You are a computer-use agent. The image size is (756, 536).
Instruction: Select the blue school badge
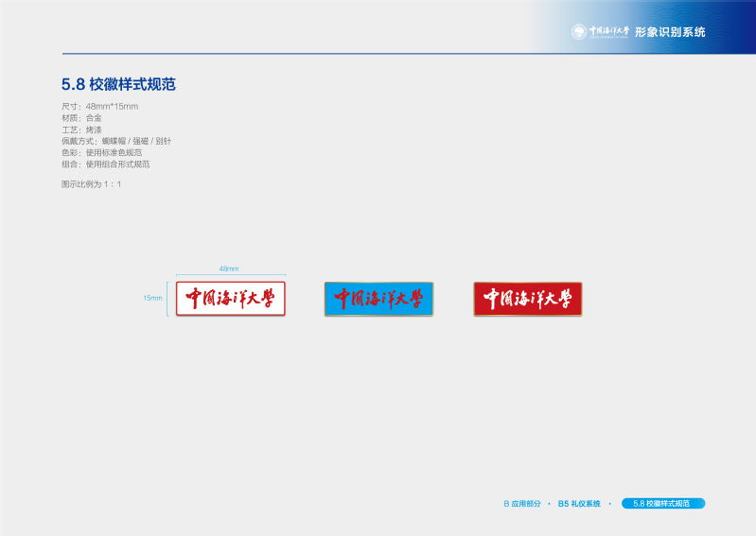[x=378, y=299]
